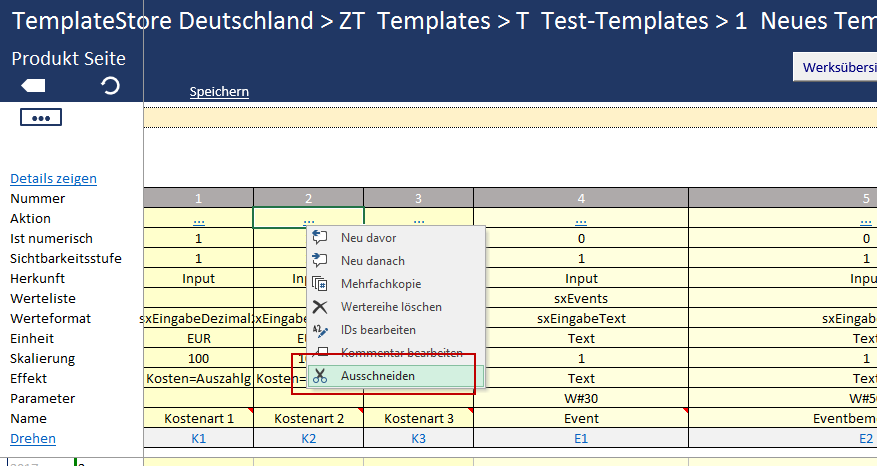Click the refresh circular arrow icon

[x=110, y=86]
